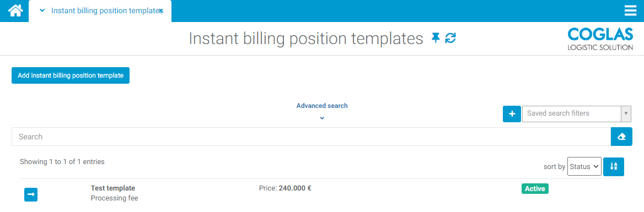
Task: Open the Saved search filters dropdown
Action: pyautogui.click(x=576, y=113)
